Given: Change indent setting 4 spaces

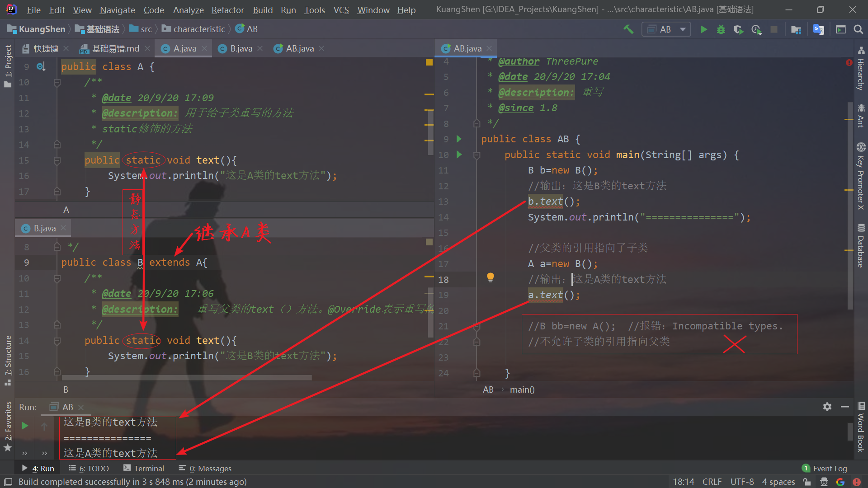Looking at the screenshot, I should point(778,482).
